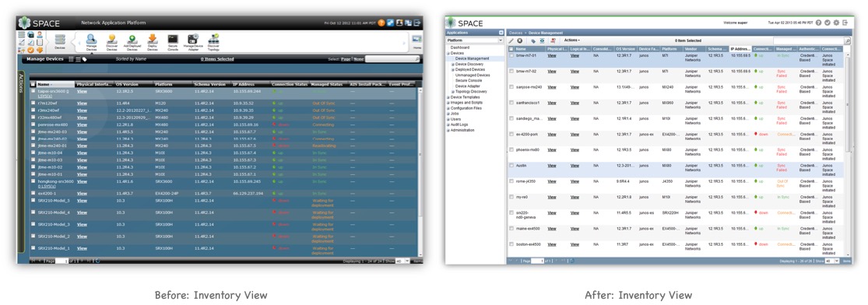Click search field in Before Manage Devices bar

click(389, 58)
